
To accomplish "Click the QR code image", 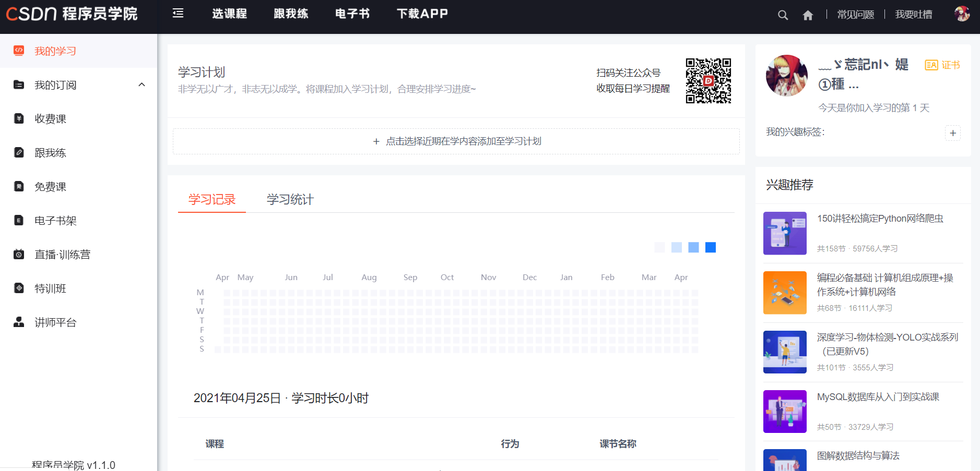I will click(x=708, y=81).
